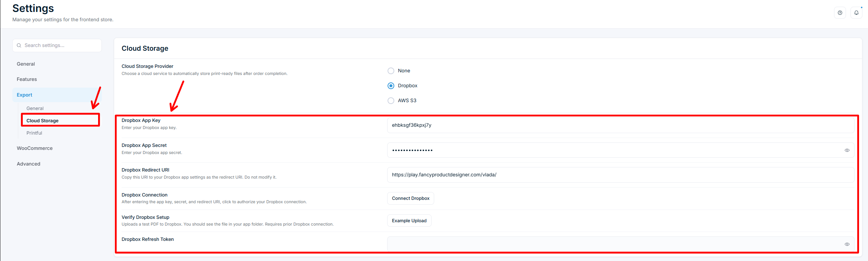Focus the Search settings field
The image size is (868, 261).
[x=57, y=45]
